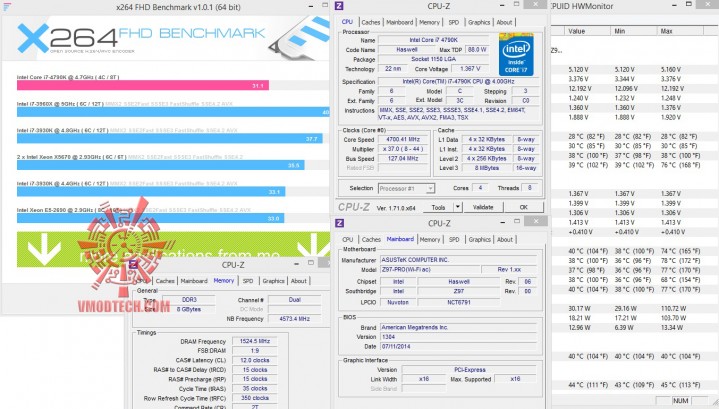
Task: Click the pink i7-4790K result bar scoring 31.1
Action: pos(143,85)
